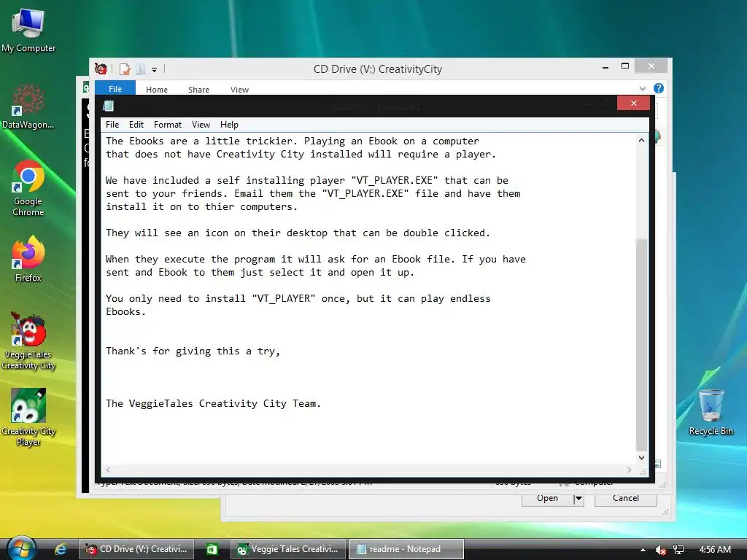Open the Recycle Bin
Screen dimensions: 747x560
point(711,413)
